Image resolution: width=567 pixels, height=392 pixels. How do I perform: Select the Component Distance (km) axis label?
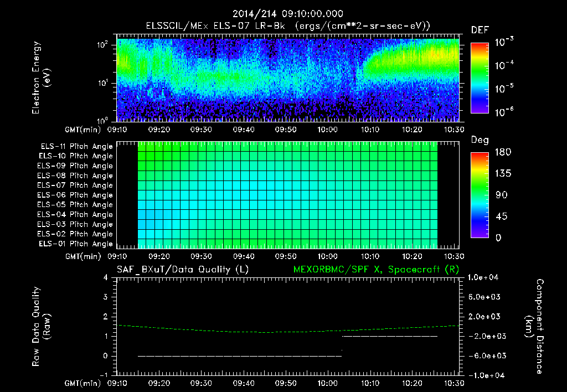534,327
